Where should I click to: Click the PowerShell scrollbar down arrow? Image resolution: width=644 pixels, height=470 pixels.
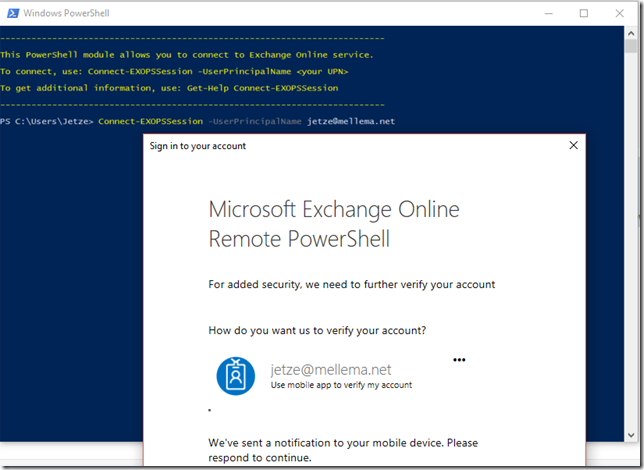tap(630, 435)
